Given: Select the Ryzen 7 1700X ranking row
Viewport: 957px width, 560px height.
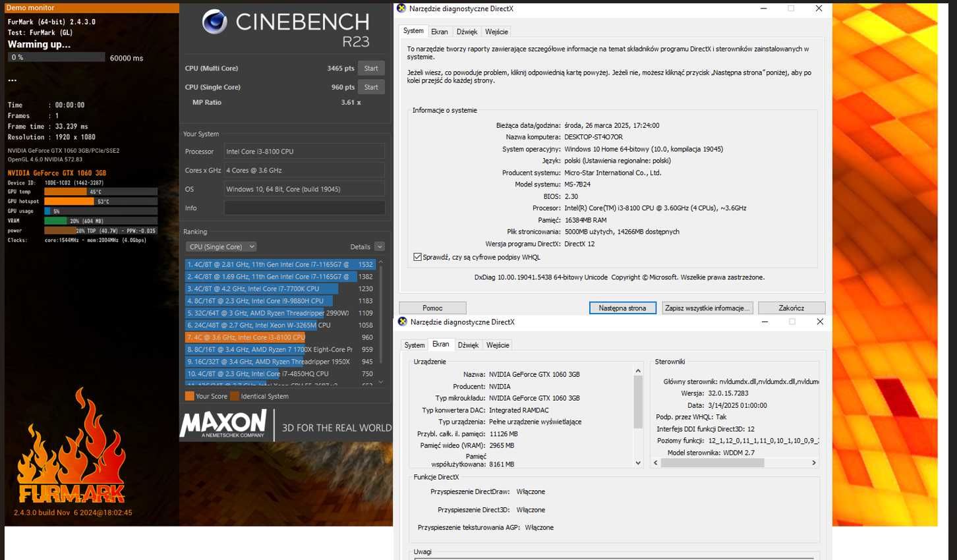Looking at the screenshot, I should [281, 349].
